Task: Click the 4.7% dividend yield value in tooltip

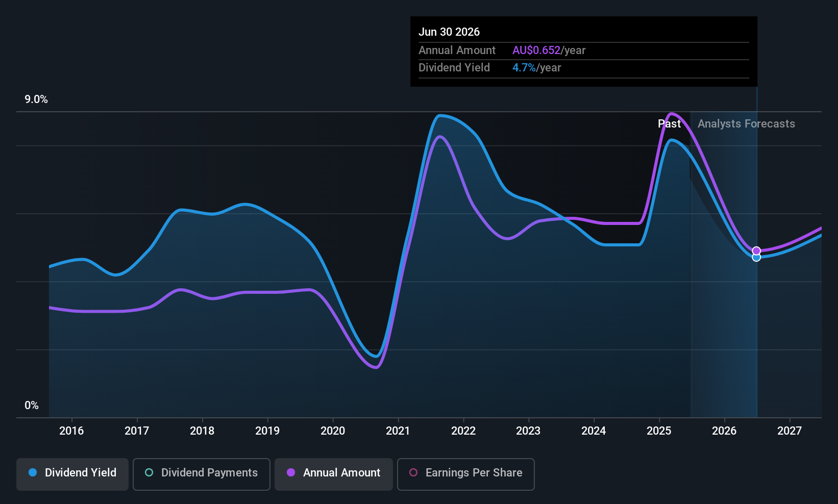Action: (524, 68)
